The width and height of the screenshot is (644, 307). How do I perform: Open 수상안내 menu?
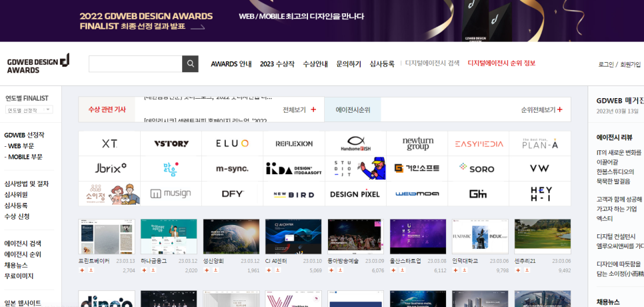[x=315, y=63]
